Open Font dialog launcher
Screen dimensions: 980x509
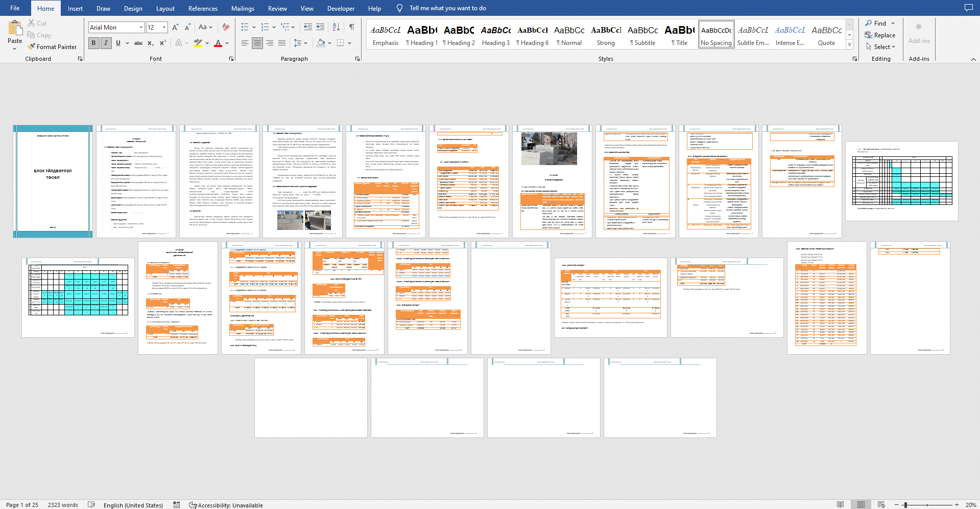point(231,59)
